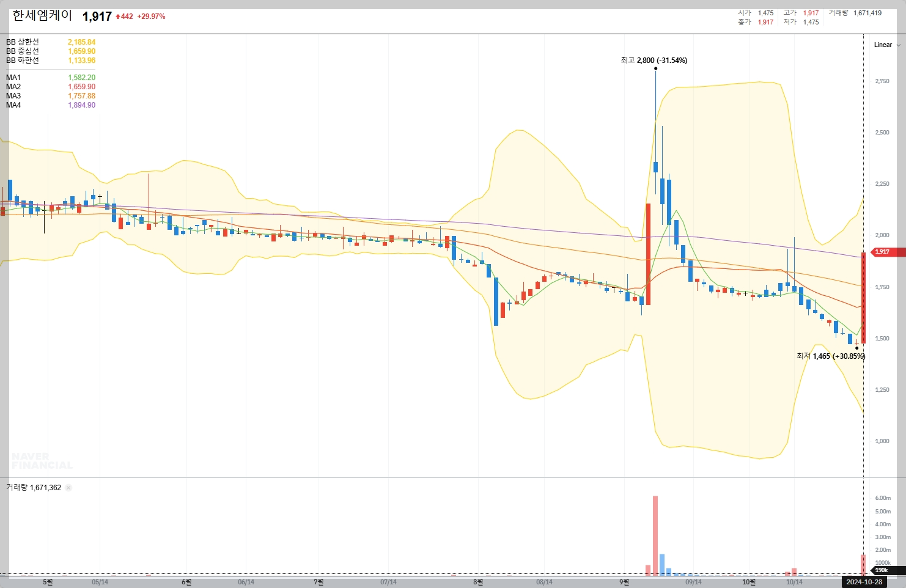
Task: Click the 2.00m volume axis label
Action: pos(883,550)
